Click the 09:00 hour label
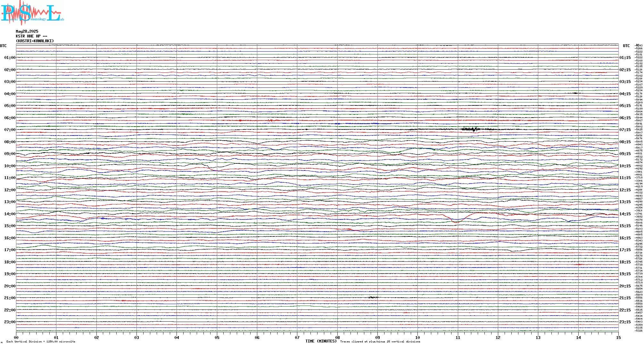Screen dimensions: 644x346 [x=10, y=154]
